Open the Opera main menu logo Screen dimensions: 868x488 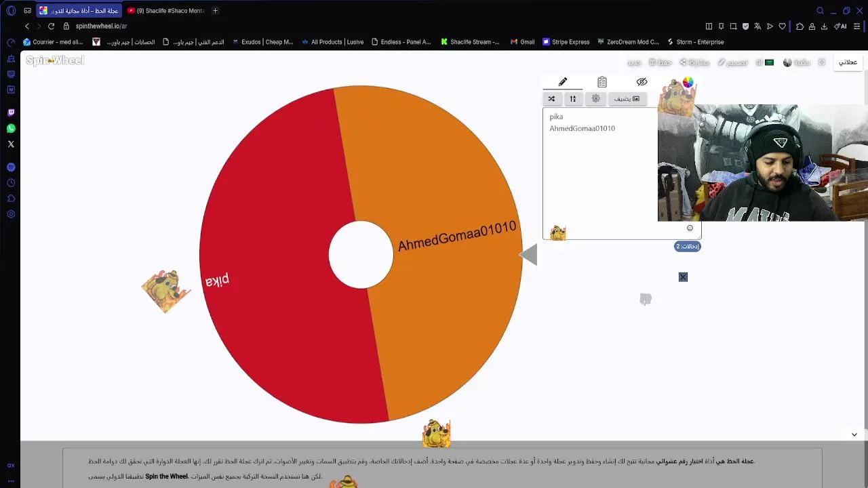(x=11, y=11)
